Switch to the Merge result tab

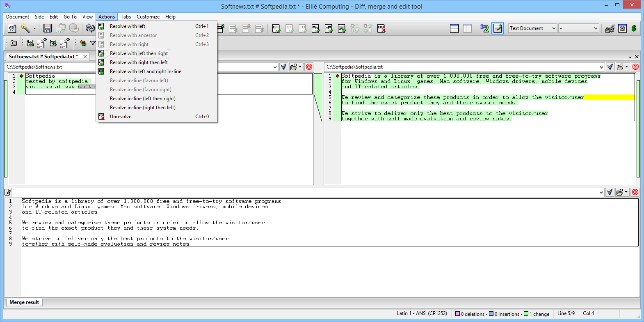click(x=24, y=302)
